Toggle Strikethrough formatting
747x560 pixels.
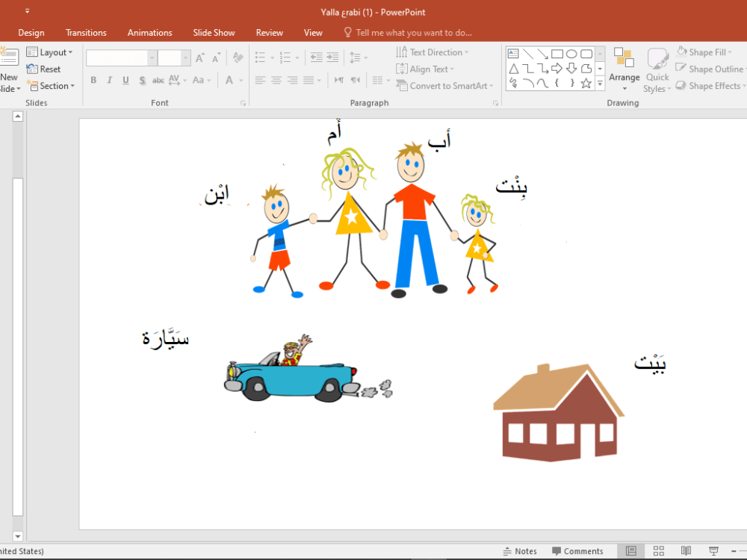tap(158, 80)
